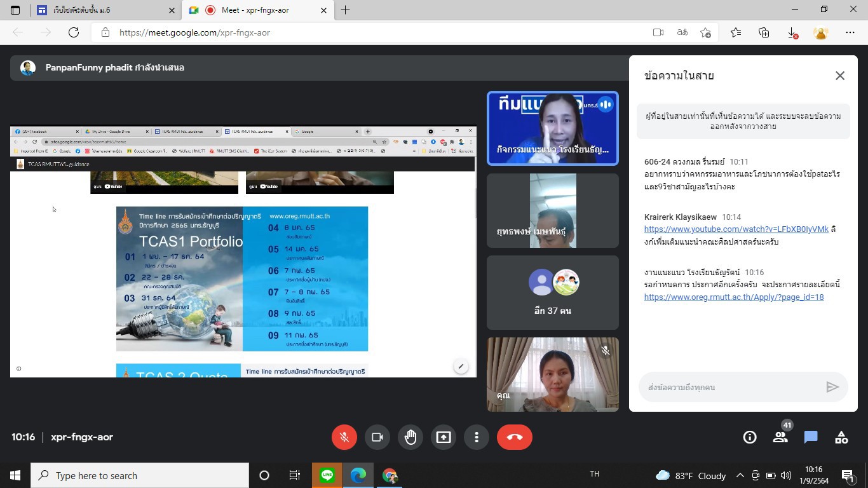Open the meeting details info icon
The image size is (868, 488).
pos(750,437)
